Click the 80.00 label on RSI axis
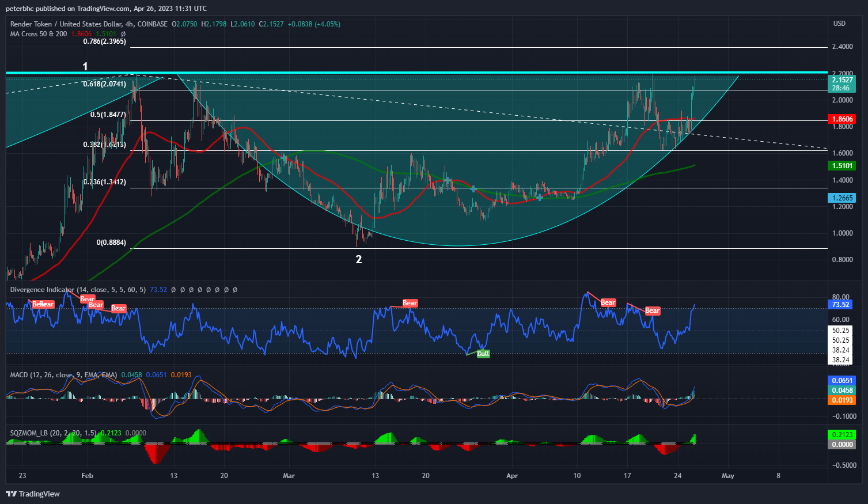Viewport: 868px width, 504px height. click(x=841, y=297)
